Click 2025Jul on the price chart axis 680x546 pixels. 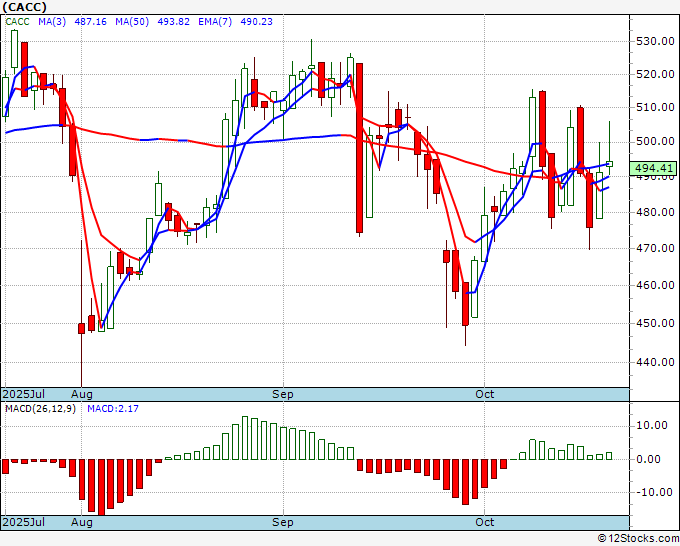pos(24,394)
